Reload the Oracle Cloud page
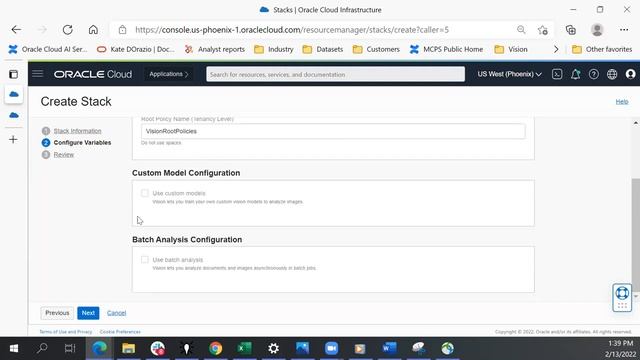This screenshot has height=360, width=640. click(67, 29)
